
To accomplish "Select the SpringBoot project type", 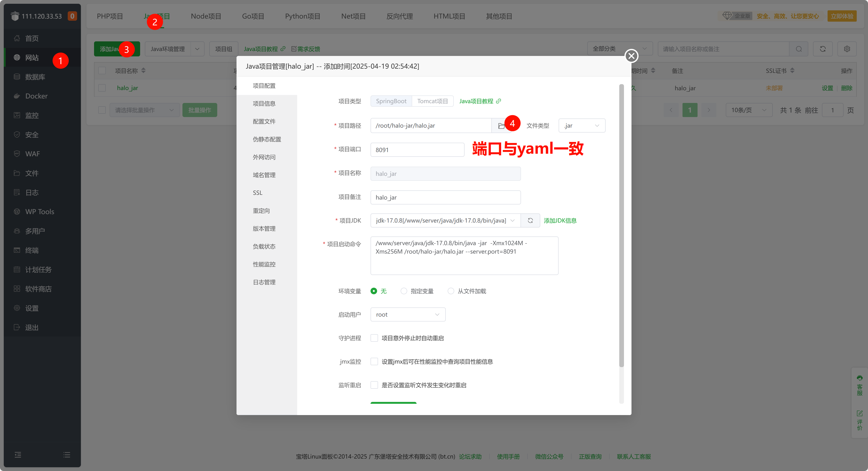I will pyautogui.click(x=391, y=101).
